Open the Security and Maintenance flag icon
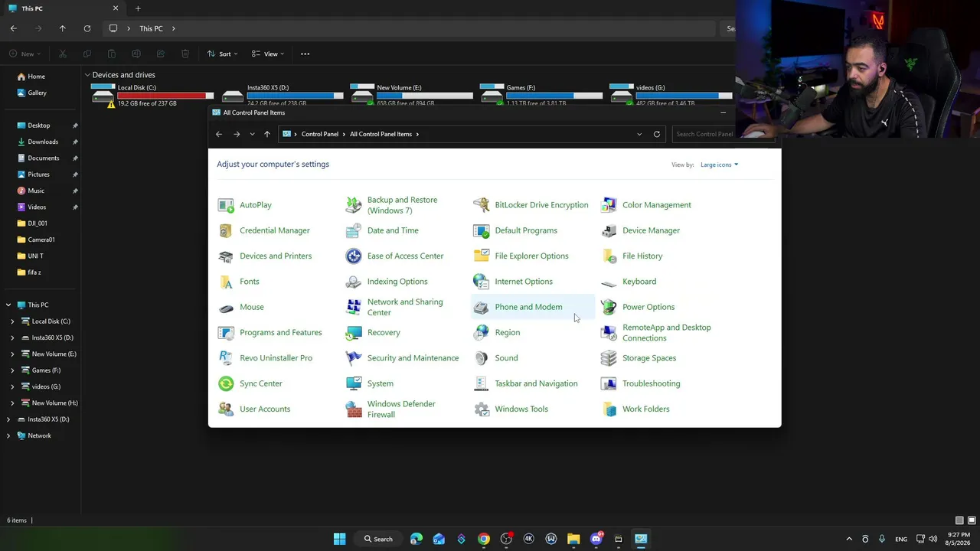Viewport: 980px width, 551px height. tap(354, 358)
